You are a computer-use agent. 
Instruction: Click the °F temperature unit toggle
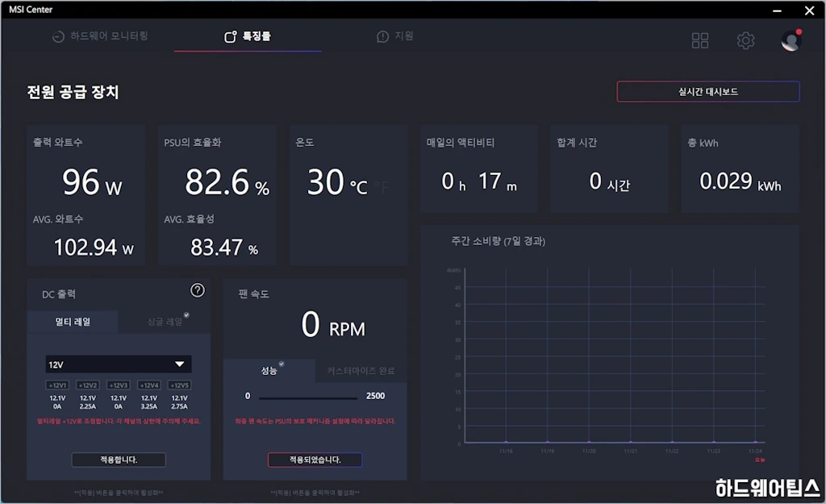pyautogui.click(x=382, y=186)
